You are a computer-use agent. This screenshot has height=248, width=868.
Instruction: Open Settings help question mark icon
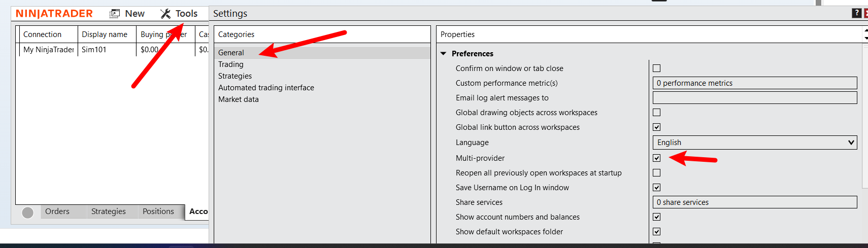point(856,13)
